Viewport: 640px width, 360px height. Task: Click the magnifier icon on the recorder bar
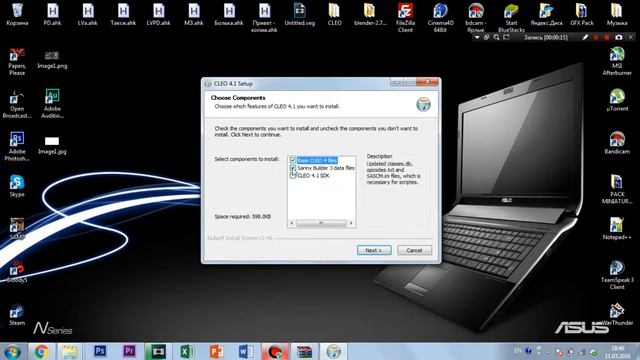pos(496,37)
